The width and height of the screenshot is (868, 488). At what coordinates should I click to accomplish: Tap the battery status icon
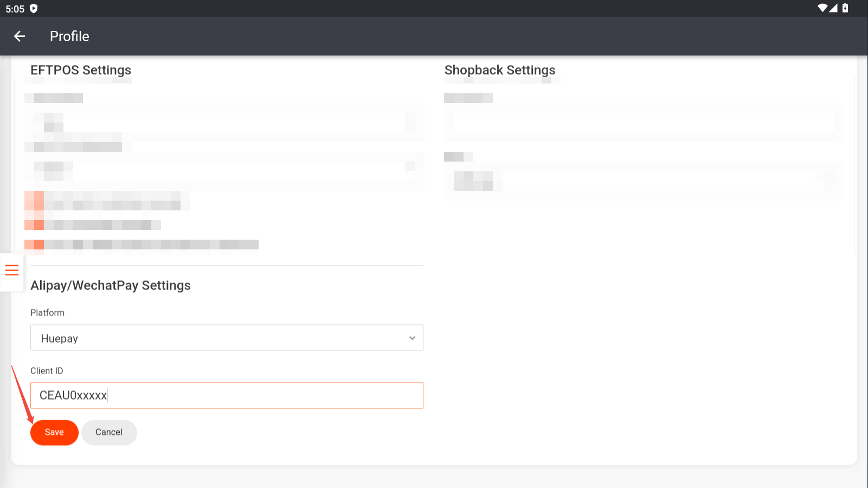pyautogui.click(x=845, y=8)
